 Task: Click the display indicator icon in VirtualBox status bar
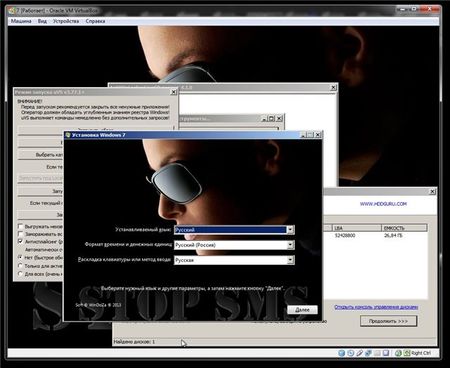tap(386, 353)
